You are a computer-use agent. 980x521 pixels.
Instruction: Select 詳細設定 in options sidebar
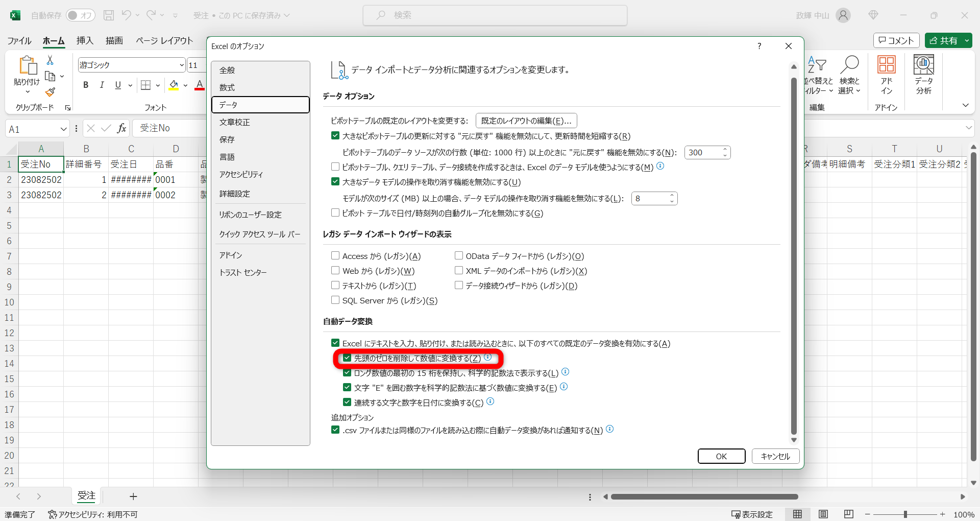click(x=235, y=194)
